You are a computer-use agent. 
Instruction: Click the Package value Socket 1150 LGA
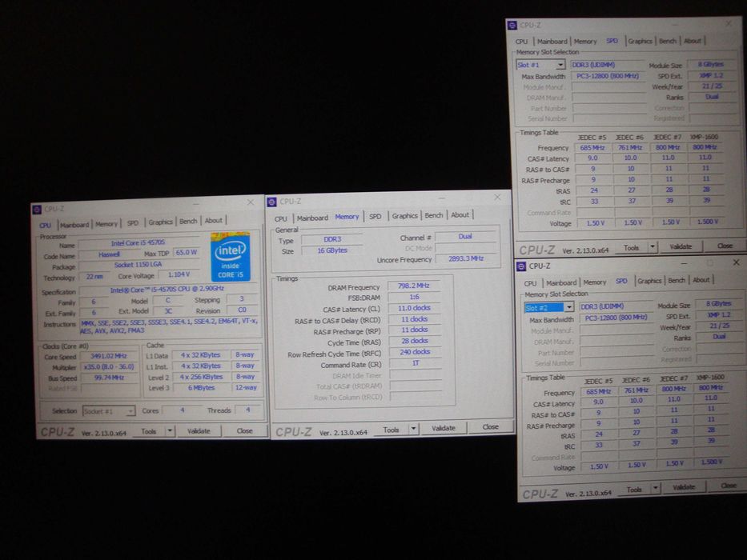pyautogui.click(x=139, y=265)
